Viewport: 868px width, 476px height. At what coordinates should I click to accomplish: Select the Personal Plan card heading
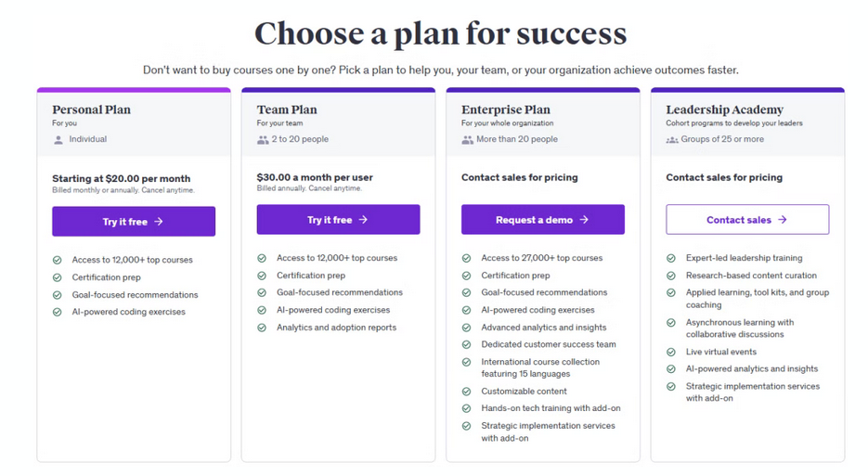tap(91, 109)
